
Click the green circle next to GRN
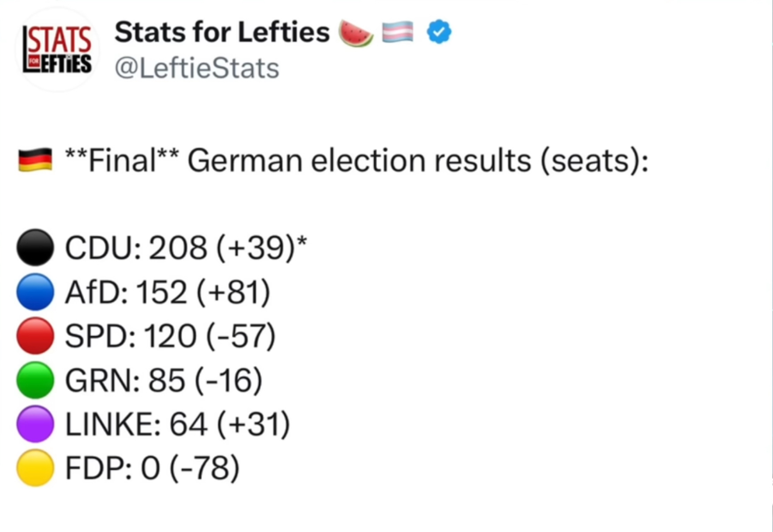click(35, 380)
